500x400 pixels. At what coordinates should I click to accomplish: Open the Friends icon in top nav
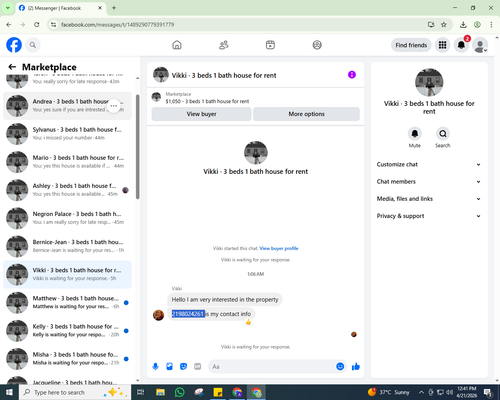(224, 45)
